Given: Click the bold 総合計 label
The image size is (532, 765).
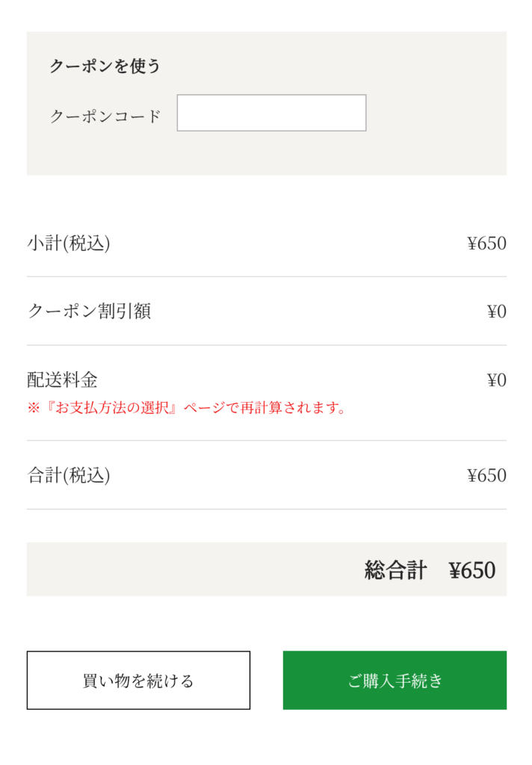Looking at the screenshot, I should coord(395,570).
